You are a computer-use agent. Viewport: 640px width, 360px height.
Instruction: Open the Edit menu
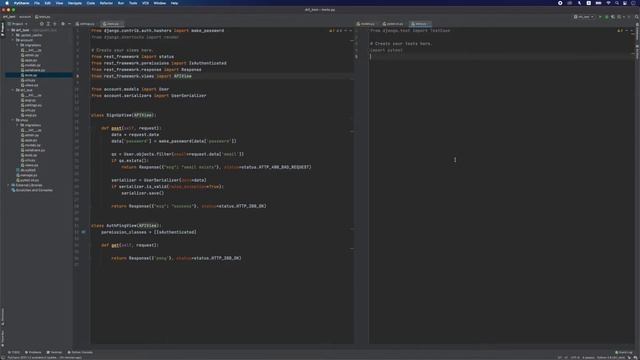48,3
